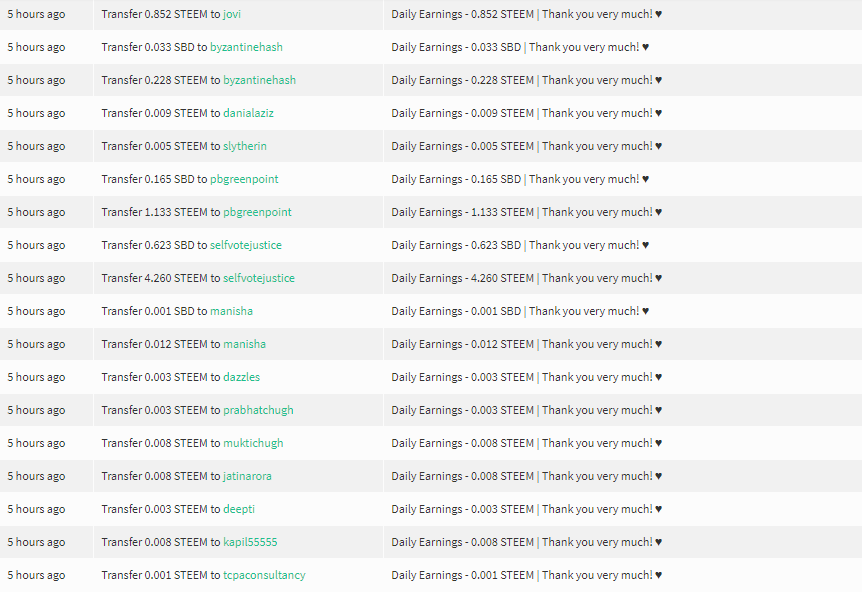This screenshot has height=592, width=862.
Task: Click '5 hours ago' in the prabhatchugh row
Action: [36, 410]
